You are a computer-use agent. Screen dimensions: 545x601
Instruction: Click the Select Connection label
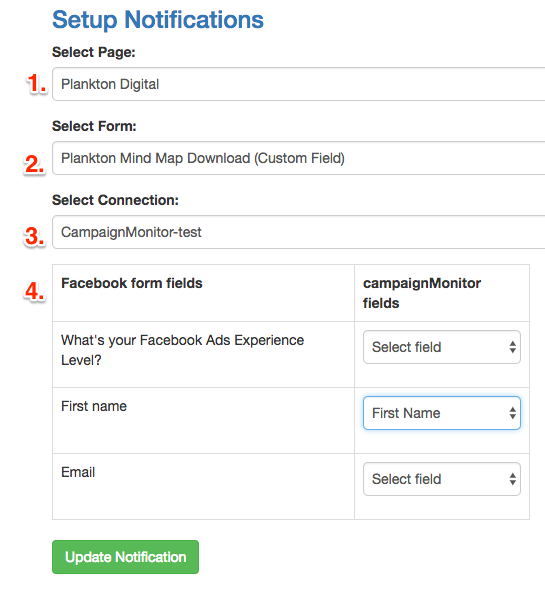[115, 200]
